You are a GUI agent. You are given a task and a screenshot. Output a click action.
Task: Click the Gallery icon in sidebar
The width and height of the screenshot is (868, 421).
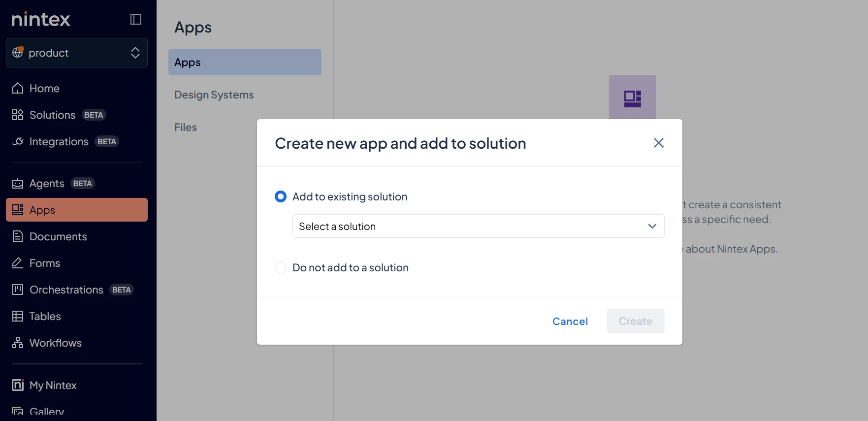[x=18, y=411]
